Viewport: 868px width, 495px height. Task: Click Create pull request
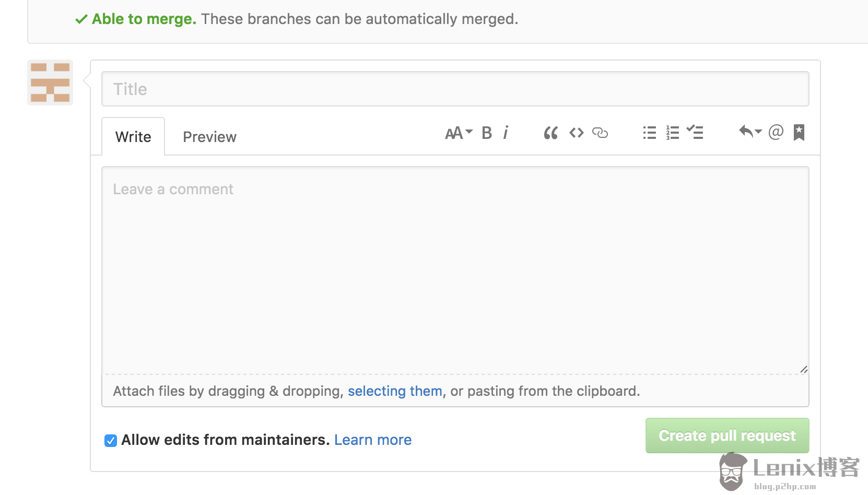coord(727,435)
